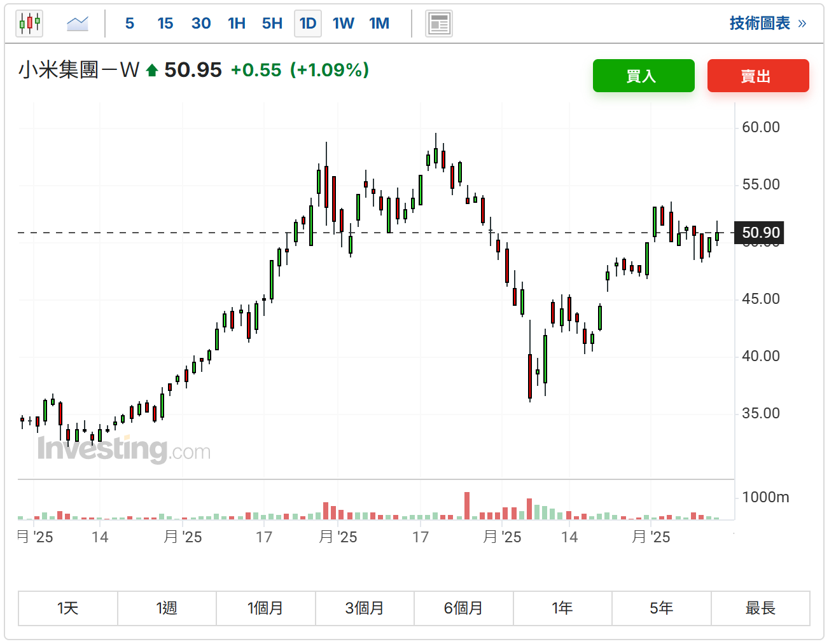Show the 1個月 time range
The image size is (829, 644).
point(266,608)
